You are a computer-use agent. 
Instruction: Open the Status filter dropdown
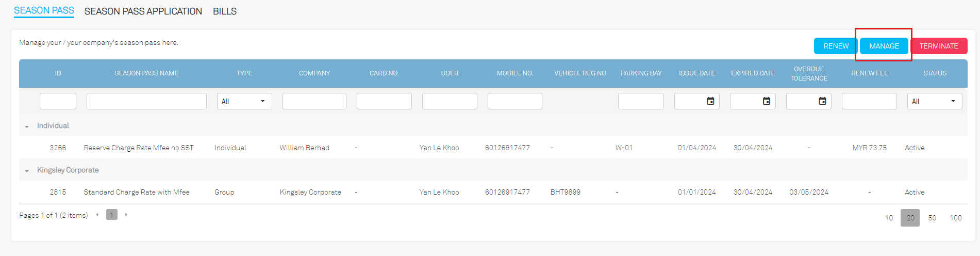point(934,101)
